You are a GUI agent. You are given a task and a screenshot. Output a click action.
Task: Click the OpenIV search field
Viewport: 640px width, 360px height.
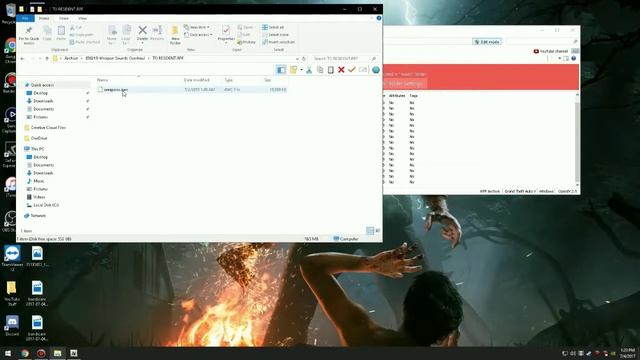tap(542, 42)
